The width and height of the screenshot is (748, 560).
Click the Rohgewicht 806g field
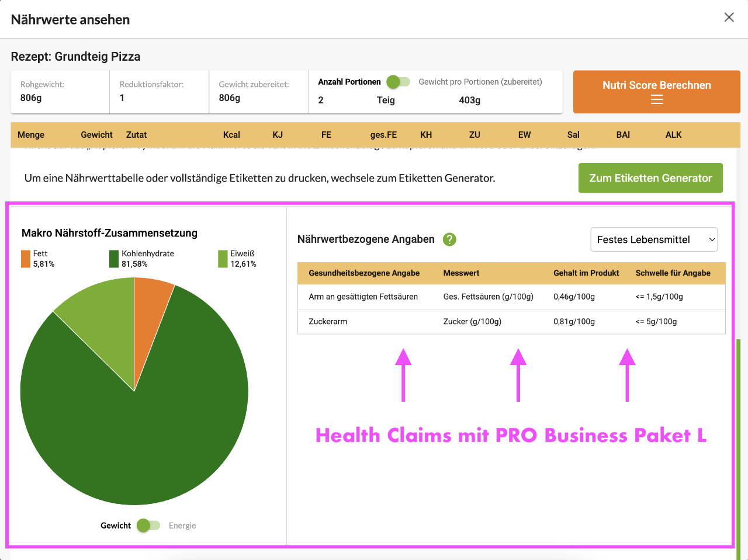coord(58,92)
